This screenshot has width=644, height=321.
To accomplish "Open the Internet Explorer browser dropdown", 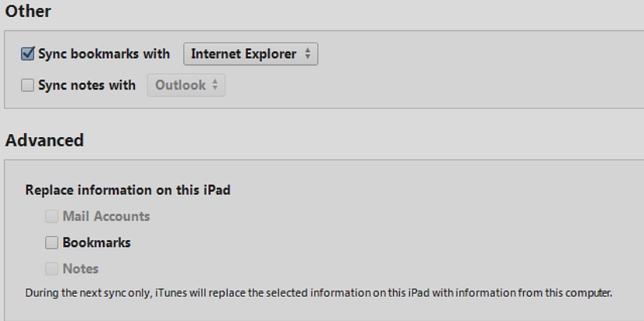I will coord(243,55).
